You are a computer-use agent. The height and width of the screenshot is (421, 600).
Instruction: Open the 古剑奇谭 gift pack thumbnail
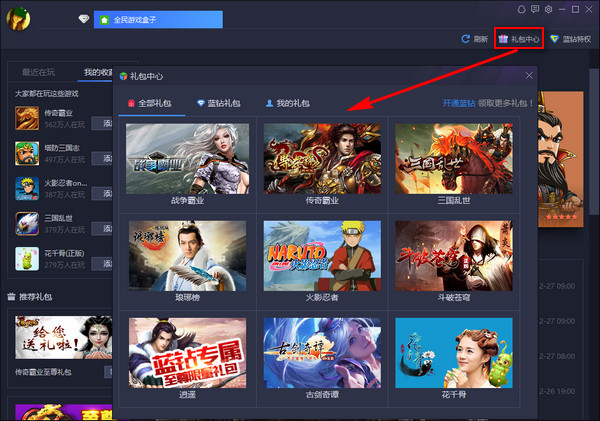[x=322, y=353]
